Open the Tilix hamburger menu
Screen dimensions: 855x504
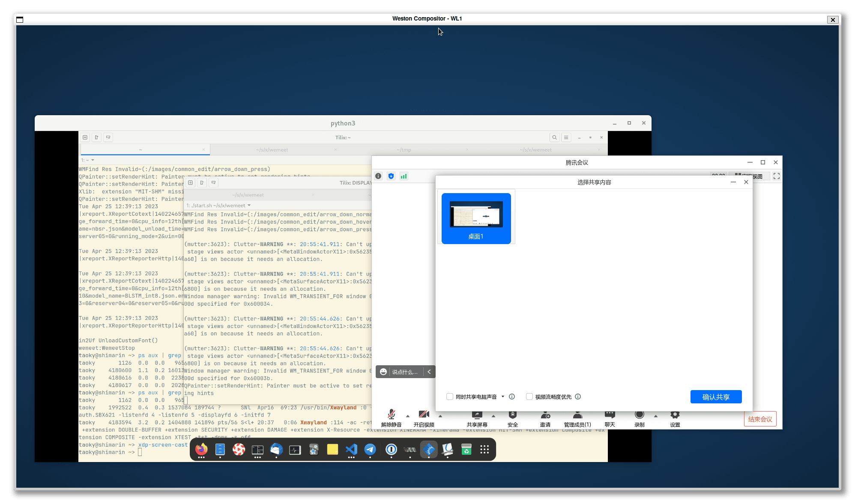(566, 137)
